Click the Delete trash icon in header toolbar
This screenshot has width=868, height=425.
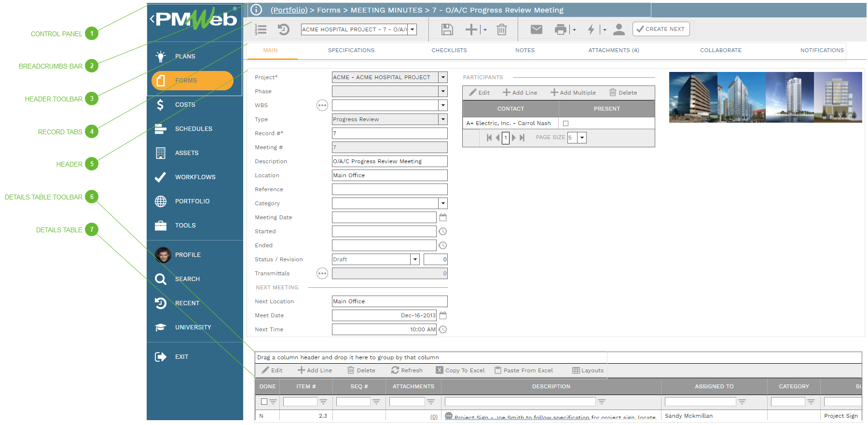[502, 29]
